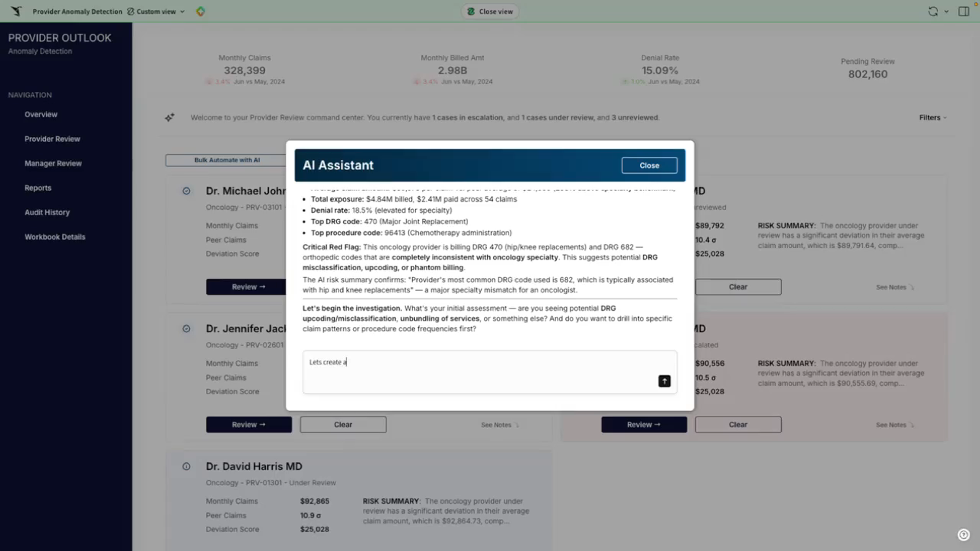Click Review on the $90,556 escalated card
Viewport: 980px width, 551px height.
point(644,424)
